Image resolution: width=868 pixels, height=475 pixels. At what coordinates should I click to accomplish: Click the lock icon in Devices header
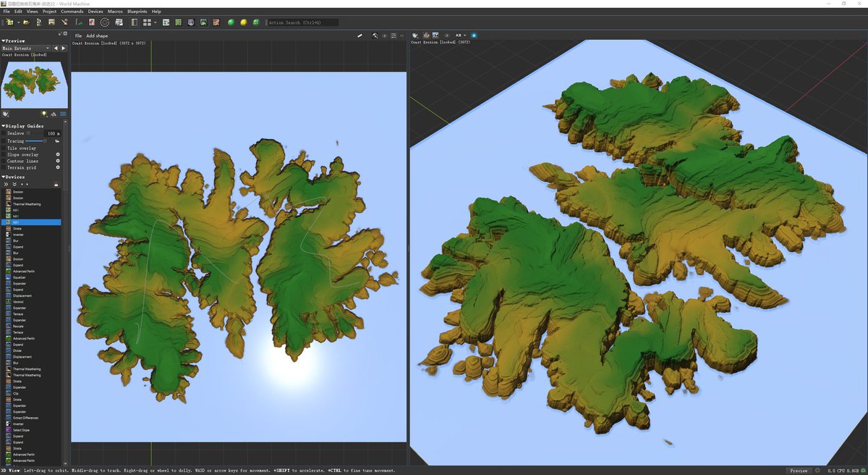(x=56, y=185)
